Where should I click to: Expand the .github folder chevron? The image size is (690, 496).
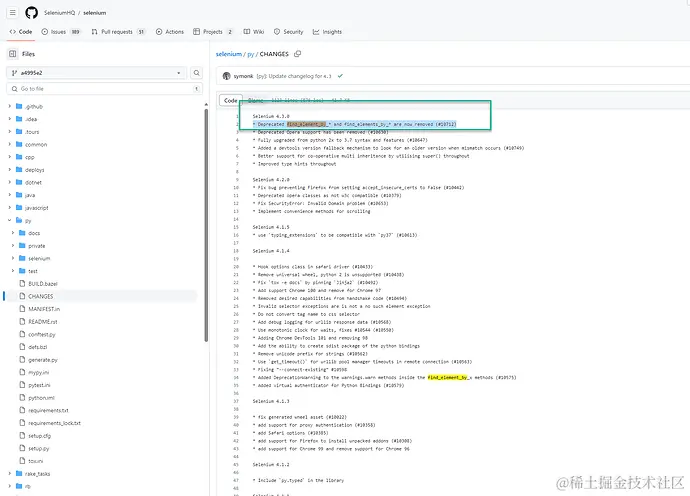[10, 106]
